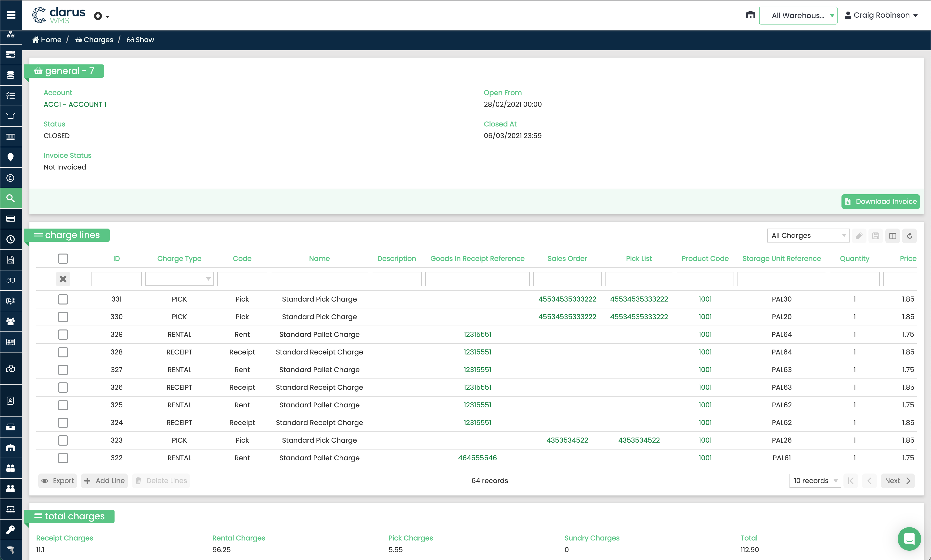The height and width of the screenshot is (560, 931).
Task: Open the ACC1 - ACCOUNT 1 link
Action: point(75,104)
